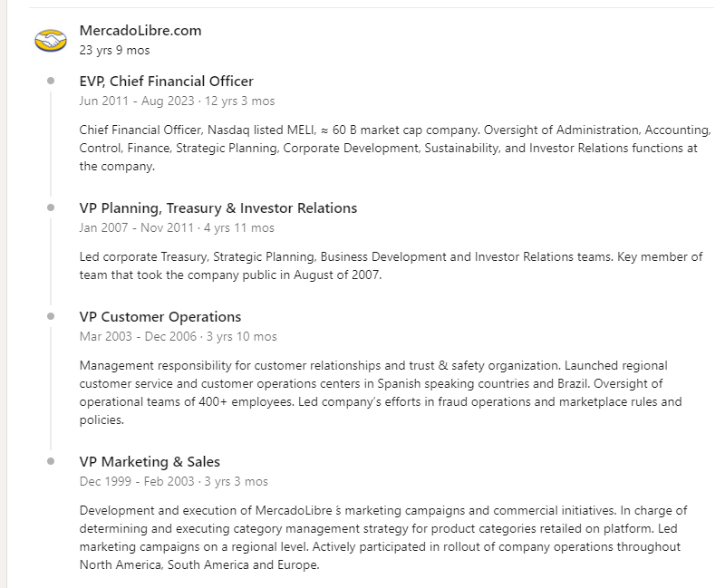The height and width of the screenshot is (588, 725).
Task: Click the 23 yrs 9 mos total duration
Action: pyautogui.click(x=114, y=51)
